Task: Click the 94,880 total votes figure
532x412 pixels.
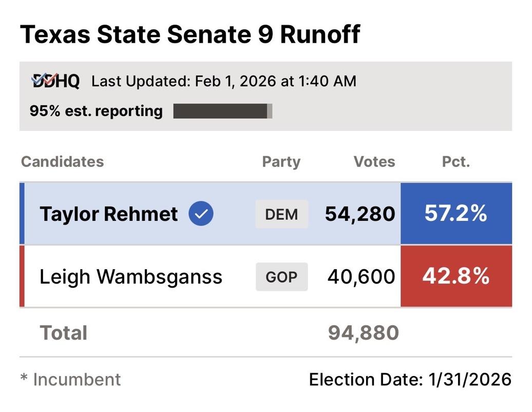Action: pyautogui.click(x=364, y=333)
